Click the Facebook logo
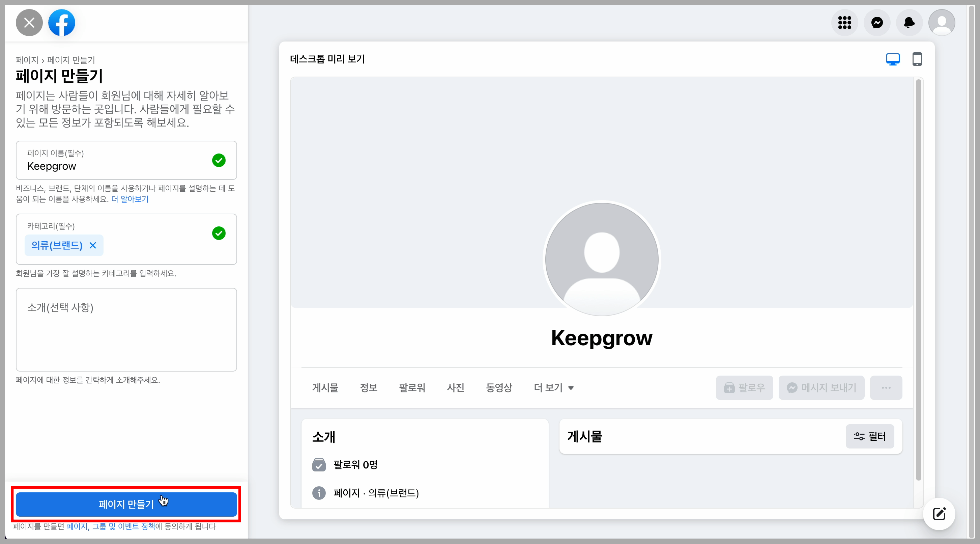Image resolution: width=980 pixels, height=544 pixels. pos(62,23)
